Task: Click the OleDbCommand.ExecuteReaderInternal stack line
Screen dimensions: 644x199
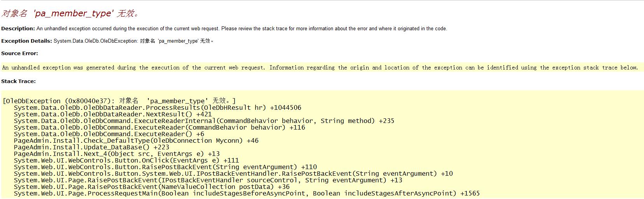Action: point(204,121)
